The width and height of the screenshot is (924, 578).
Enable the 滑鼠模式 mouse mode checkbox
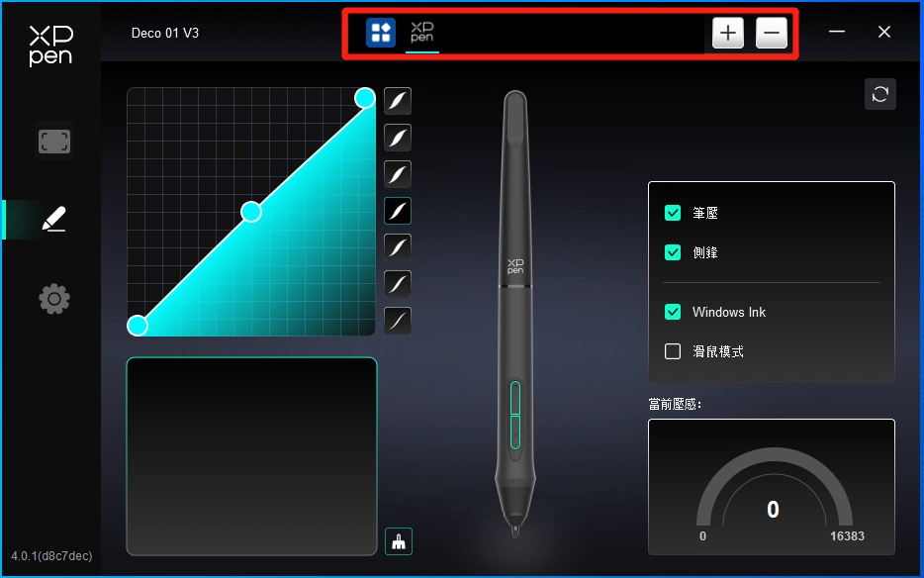[673, 351]
